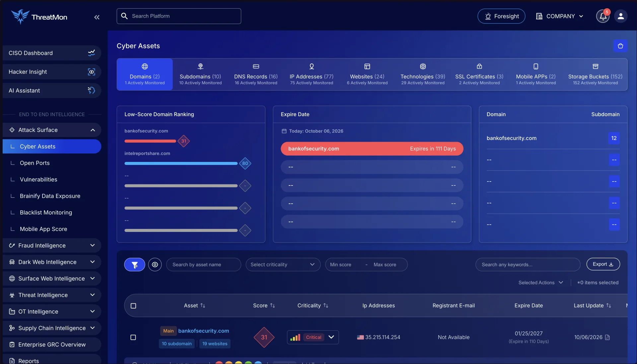Image resolution: width=637 pixels, height=364 pixels.
Task: Expand Fraud Intelligence menu
Action: click(x=52, y=245)
